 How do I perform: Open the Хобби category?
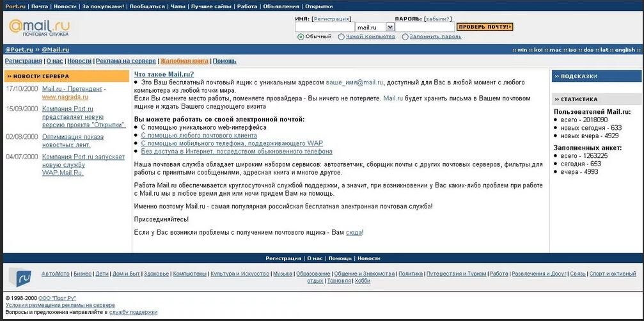(363, 281)
